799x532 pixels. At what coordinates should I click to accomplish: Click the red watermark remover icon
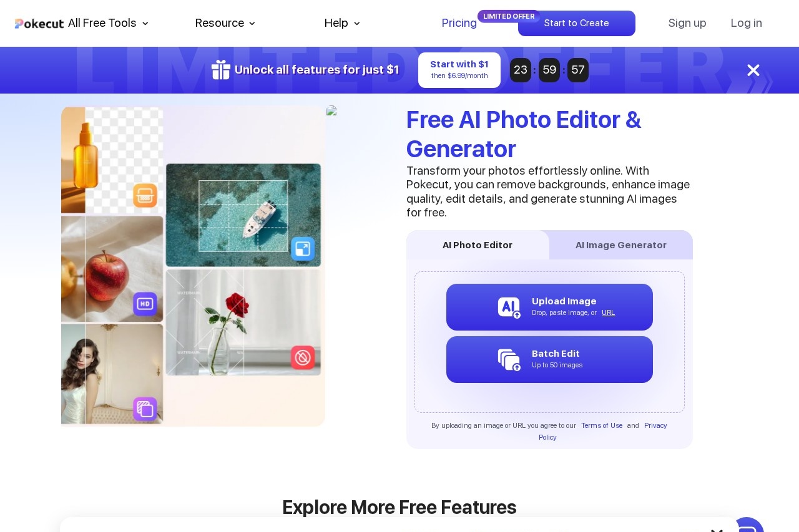click(x=303, y=357)
